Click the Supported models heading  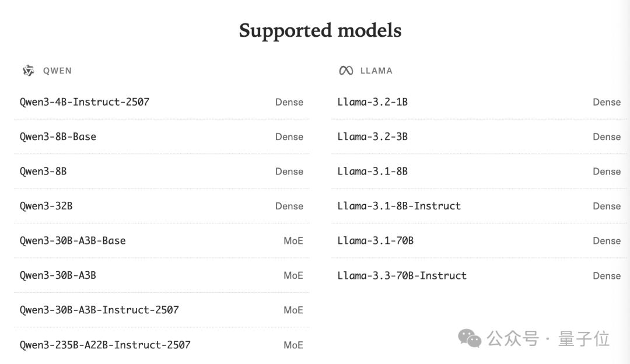click(320, 30)
